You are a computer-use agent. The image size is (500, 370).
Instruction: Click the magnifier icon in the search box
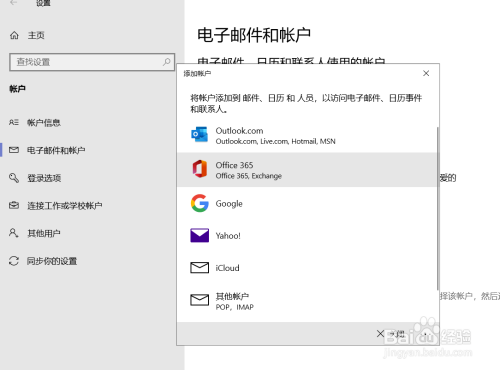click(x=166, y=62)
